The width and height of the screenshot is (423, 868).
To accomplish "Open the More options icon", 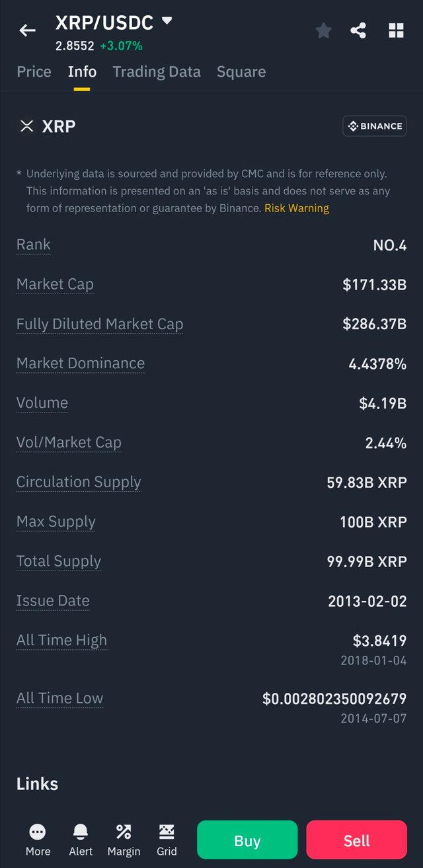I will (38, 832).
